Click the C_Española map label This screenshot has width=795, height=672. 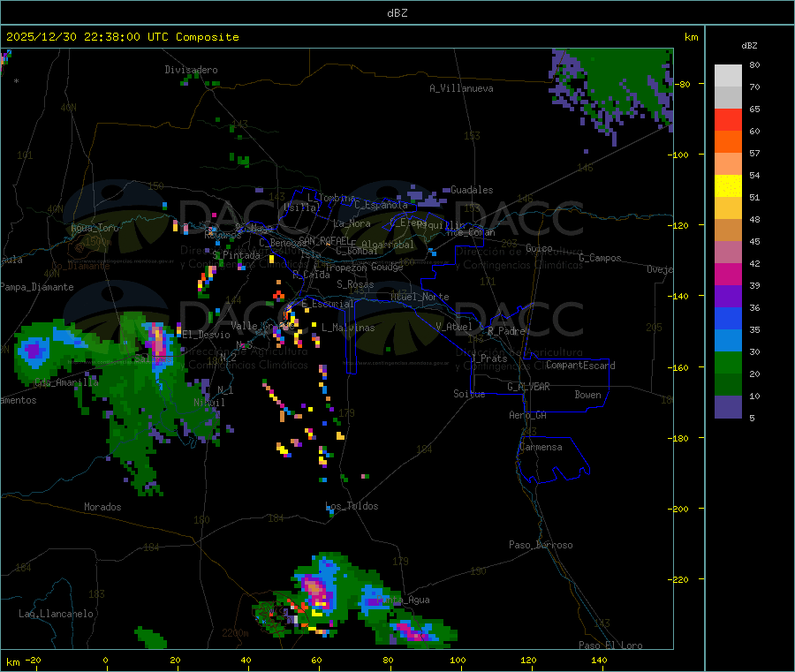point(381,205)
